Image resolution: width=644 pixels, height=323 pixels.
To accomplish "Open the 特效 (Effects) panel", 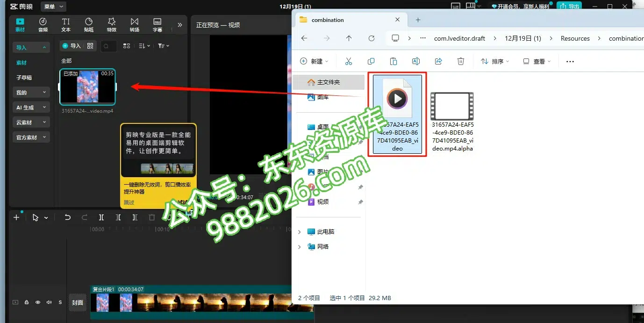I will coord(111,25).
